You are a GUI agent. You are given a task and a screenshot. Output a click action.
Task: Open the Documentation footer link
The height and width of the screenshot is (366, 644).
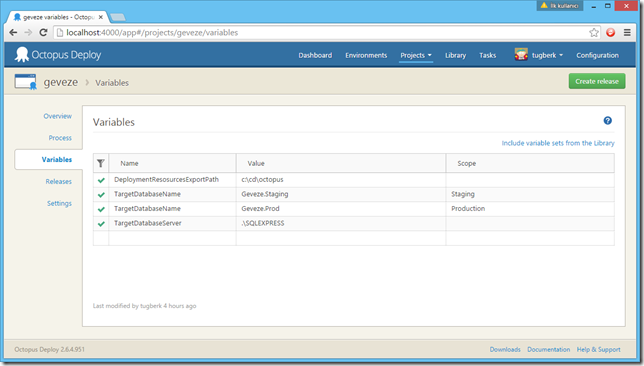pyautogui.click(x=548, y=349)
